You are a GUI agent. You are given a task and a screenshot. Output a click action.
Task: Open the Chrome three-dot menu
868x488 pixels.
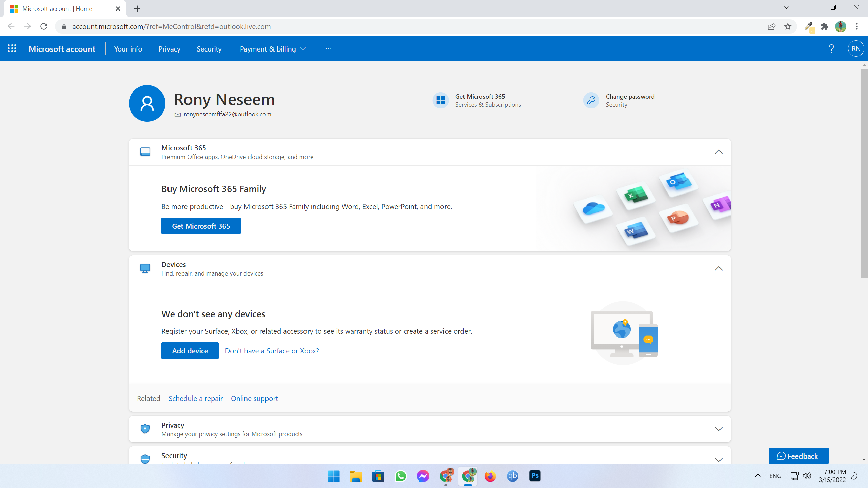pos(857,26)
